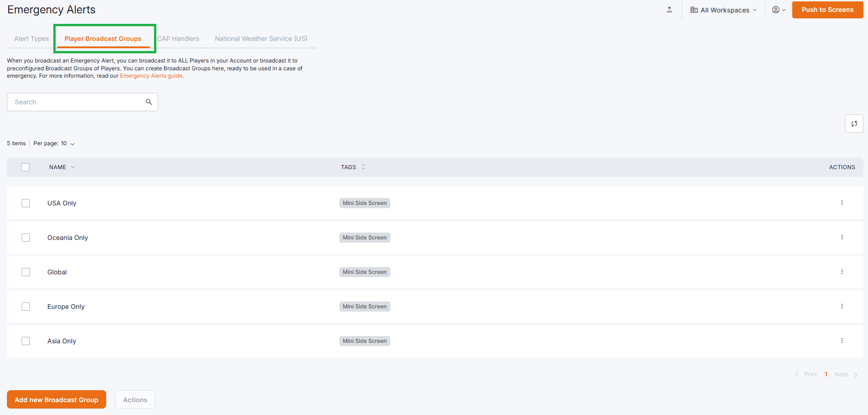Open actions menu for Europe Only row
The height and width of the screenshot is (415, 868).
point(842,306)
